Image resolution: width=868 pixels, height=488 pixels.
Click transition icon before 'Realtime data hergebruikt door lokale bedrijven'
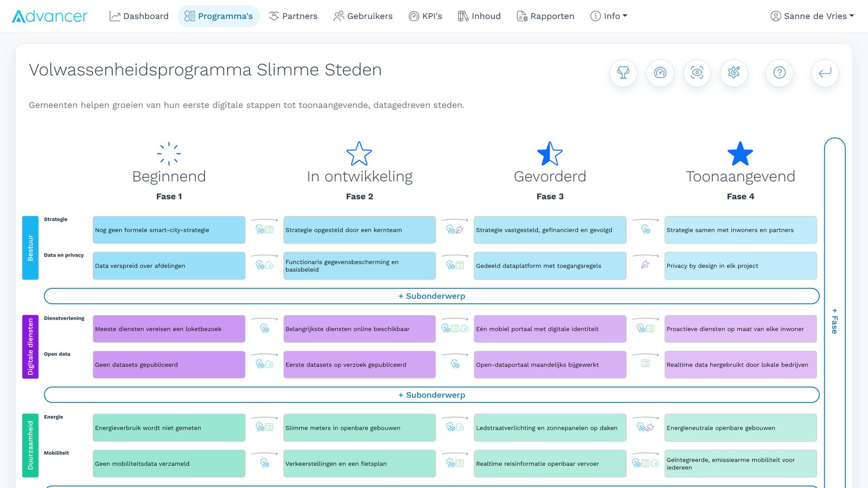pyautogui.click(x=646, y=363)
